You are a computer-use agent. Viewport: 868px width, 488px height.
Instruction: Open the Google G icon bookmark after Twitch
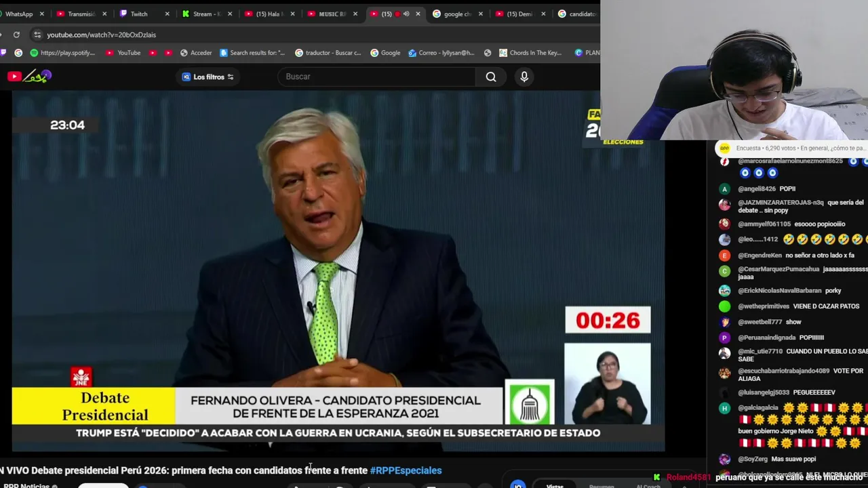tap(18, 53)
